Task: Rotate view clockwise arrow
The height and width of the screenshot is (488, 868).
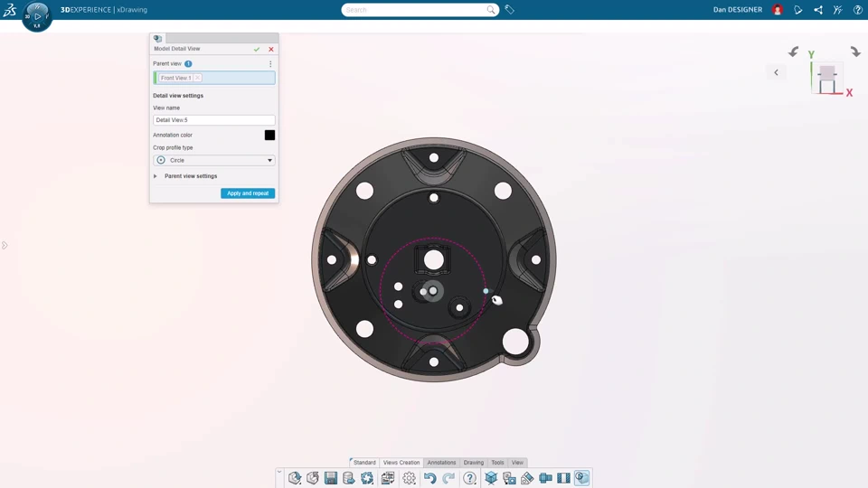Action: click(x=856, y=52)
